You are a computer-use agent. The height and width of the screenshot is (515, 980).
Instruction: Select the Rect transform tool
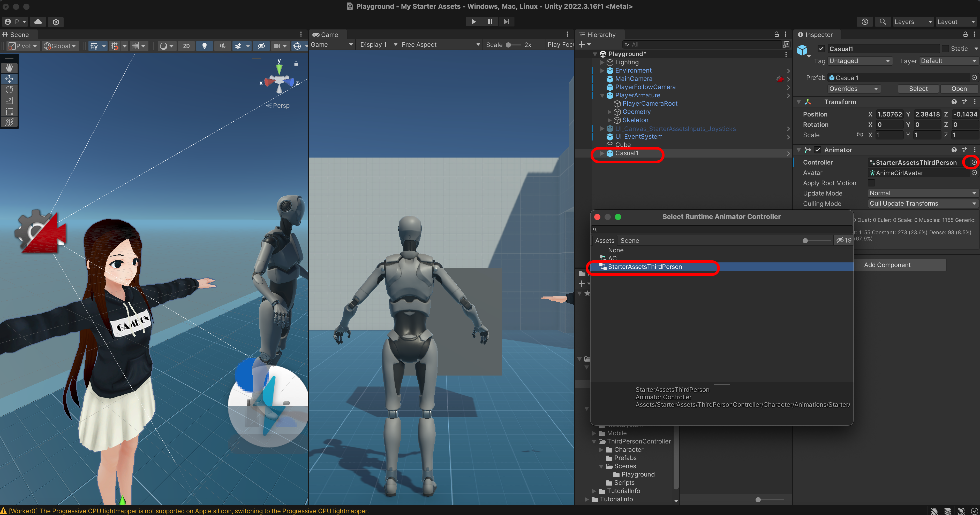9,111
